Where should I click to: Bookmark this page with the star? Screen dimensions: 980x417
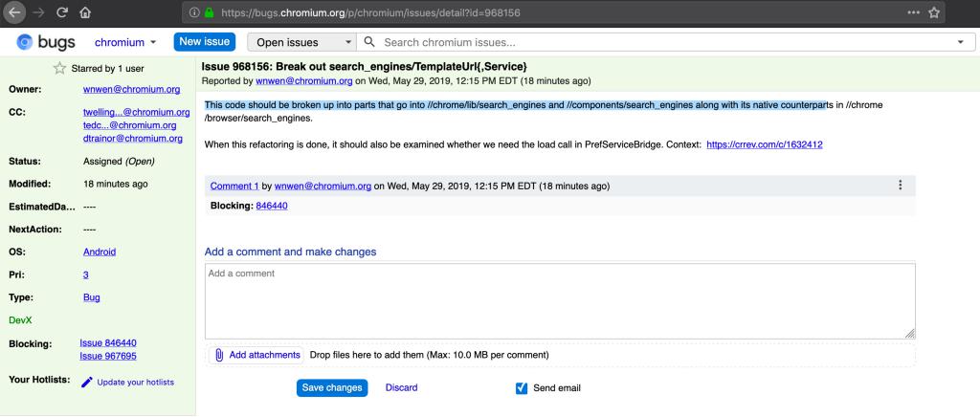point(934,13)
